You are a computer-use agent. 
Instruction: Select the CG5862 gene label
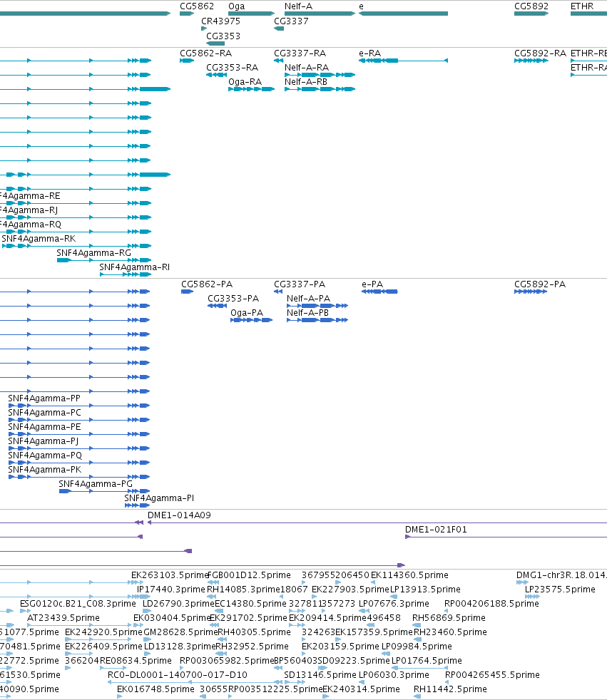click(197, 6)
